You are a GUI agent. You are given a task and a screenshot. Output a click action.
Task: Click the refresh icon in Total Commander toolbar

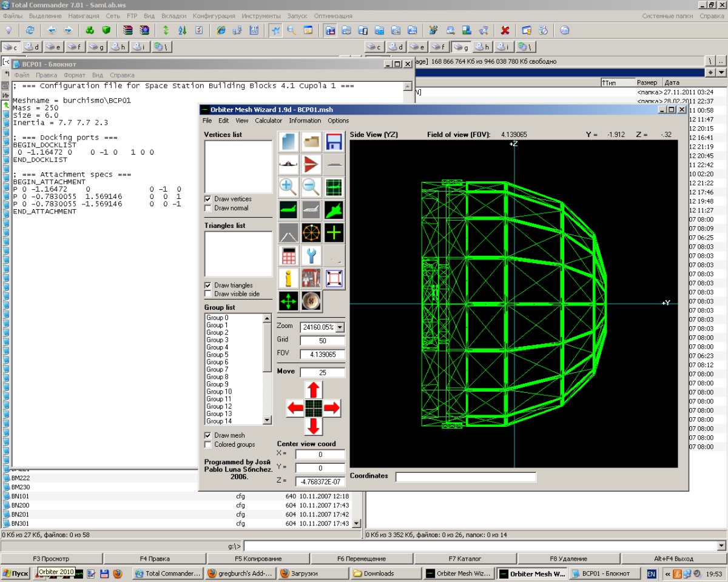pos(30,30)
